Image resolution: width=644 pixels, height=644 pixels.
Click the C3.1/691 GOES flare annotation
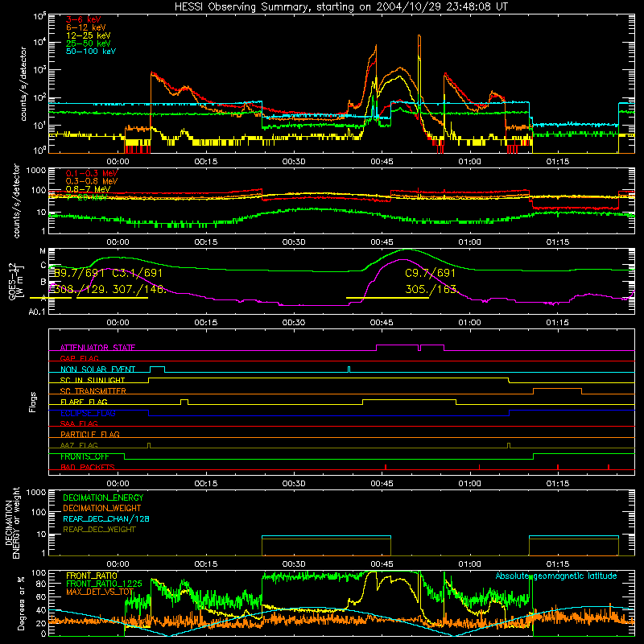pyautogui.click(x=138, y=273)
